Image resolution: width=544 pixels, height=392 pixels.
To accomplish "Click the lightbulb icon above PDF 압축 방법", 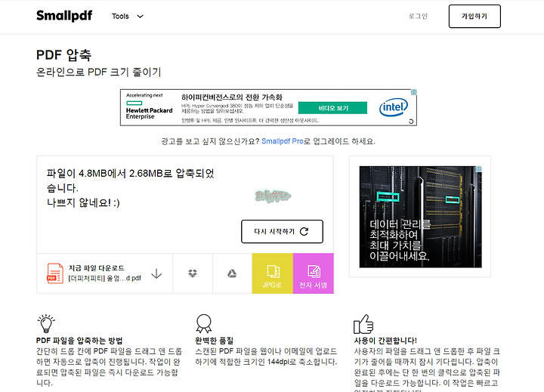I will [x=46, y=324].
